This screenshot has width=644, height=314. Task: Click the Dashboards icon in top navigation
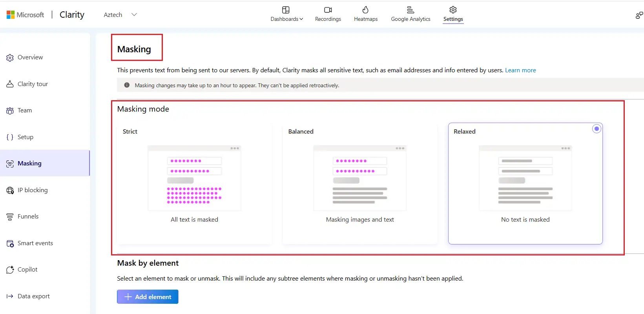pos(286,10)
